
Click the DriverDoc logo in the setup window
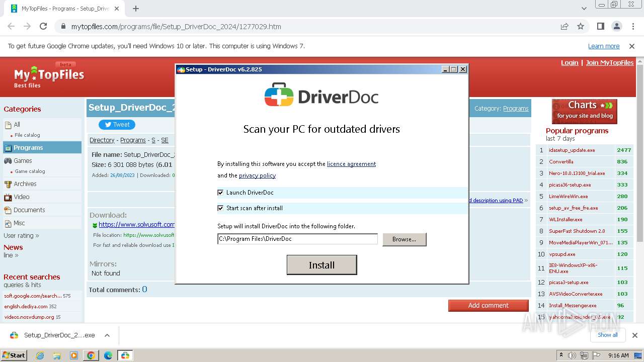tap(321, 95)
